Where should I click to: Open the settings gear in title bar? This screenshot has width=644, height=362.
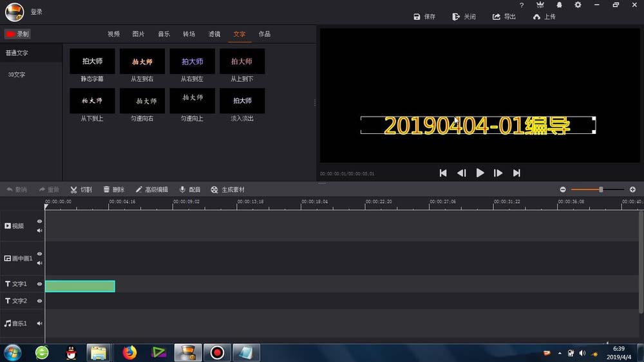(578, 5)
